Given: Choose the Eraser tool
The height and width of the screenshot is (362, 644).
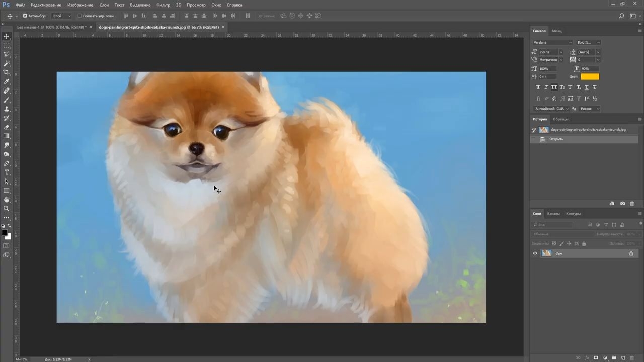Looking at the screenshot, I should tap(7, 127).
